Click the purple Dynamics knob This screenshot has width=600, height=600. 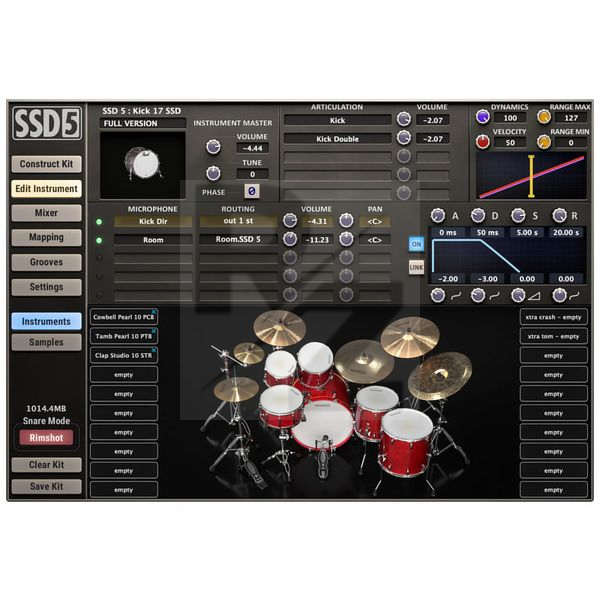(483, 117)
